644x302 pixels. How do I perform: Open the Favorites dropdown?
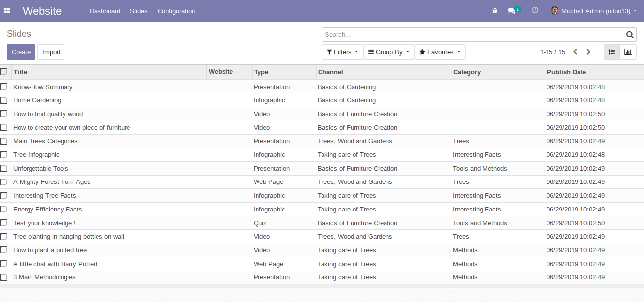point(440,52)
